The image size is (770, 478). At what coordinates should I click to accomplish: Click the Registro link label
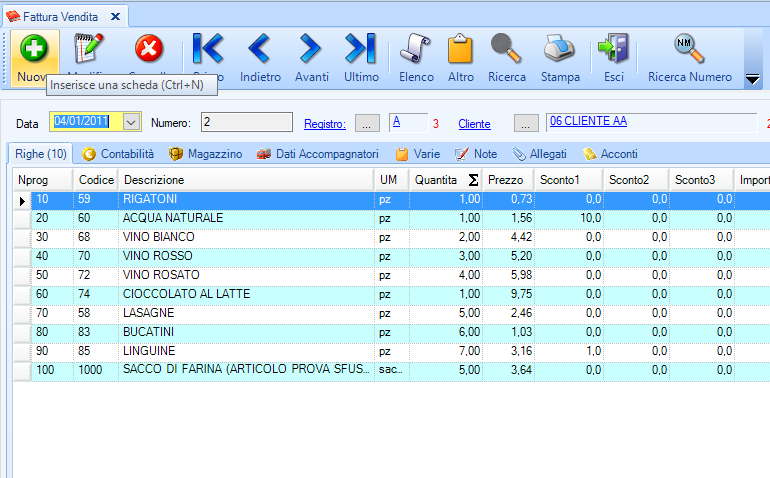pyautogui.click(x=325, y=124)
